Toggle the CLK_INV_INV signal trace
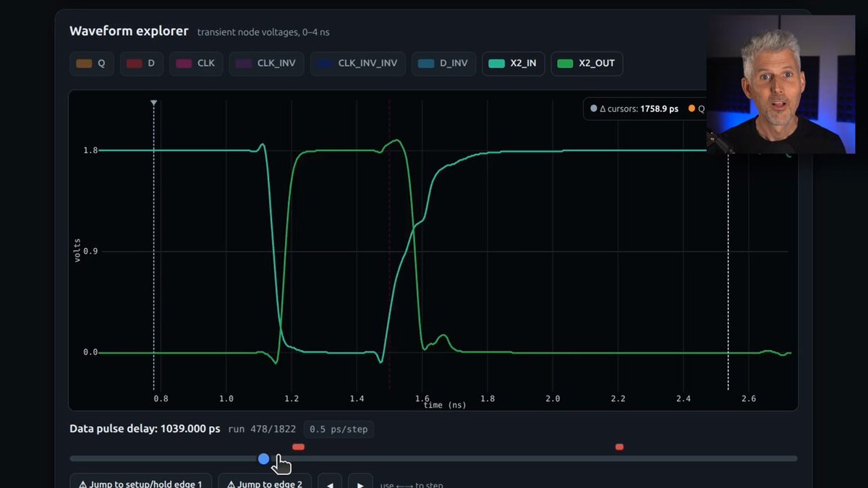Screen dimensions: 868x488 pyautogui.click(x=358, y=64)
